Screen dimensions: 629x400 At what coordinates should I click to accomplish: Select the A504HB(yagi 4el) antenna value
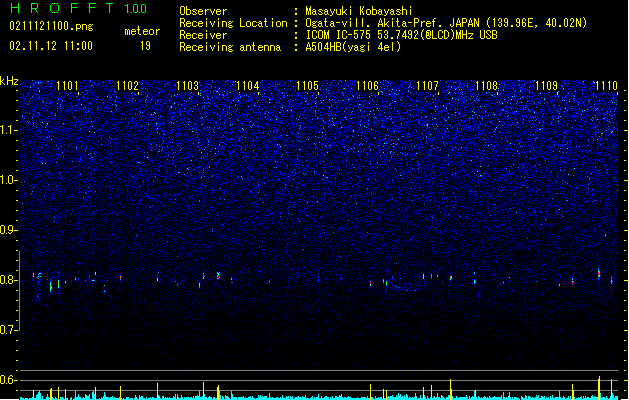353,47
